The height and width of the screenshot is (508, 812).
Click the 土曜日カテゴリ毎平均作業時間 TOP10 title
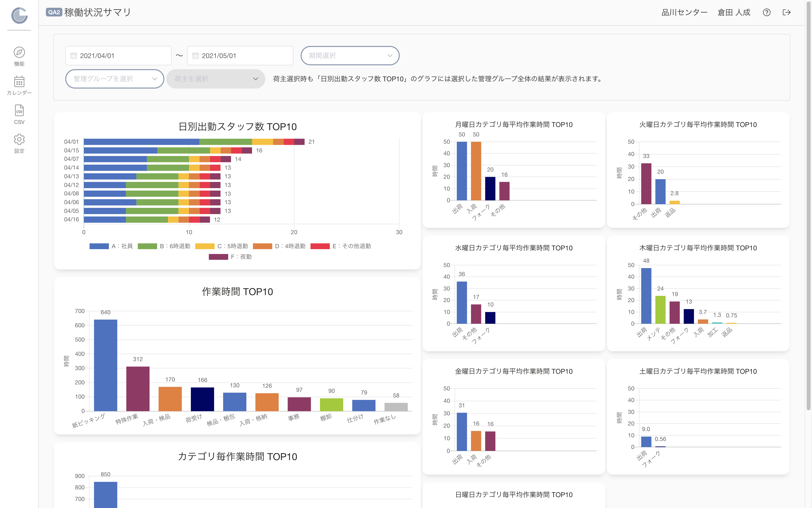[698, 371]
